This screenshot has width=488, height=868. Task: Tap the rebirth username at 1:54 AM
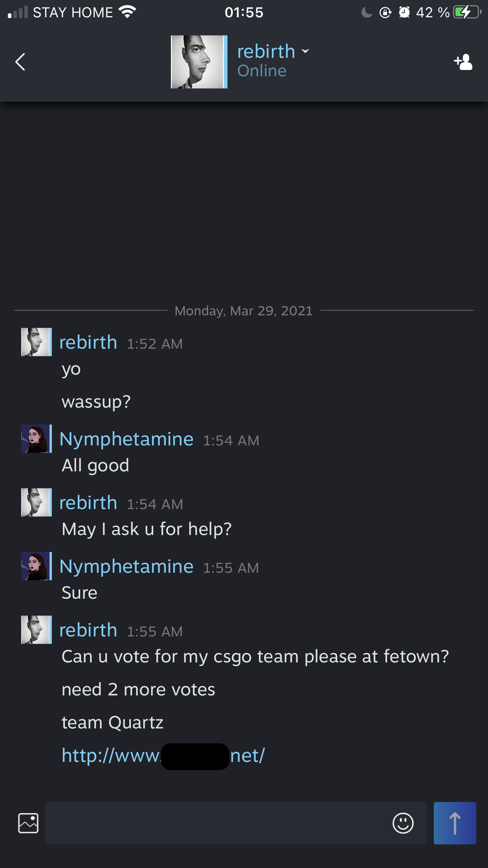[x=88, y=503]
